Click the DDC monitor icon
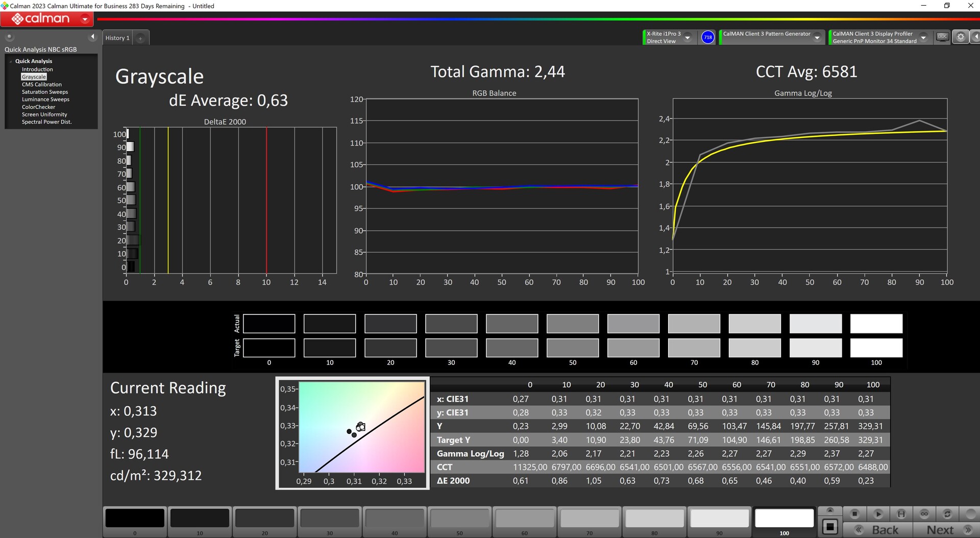 point(942,37)
